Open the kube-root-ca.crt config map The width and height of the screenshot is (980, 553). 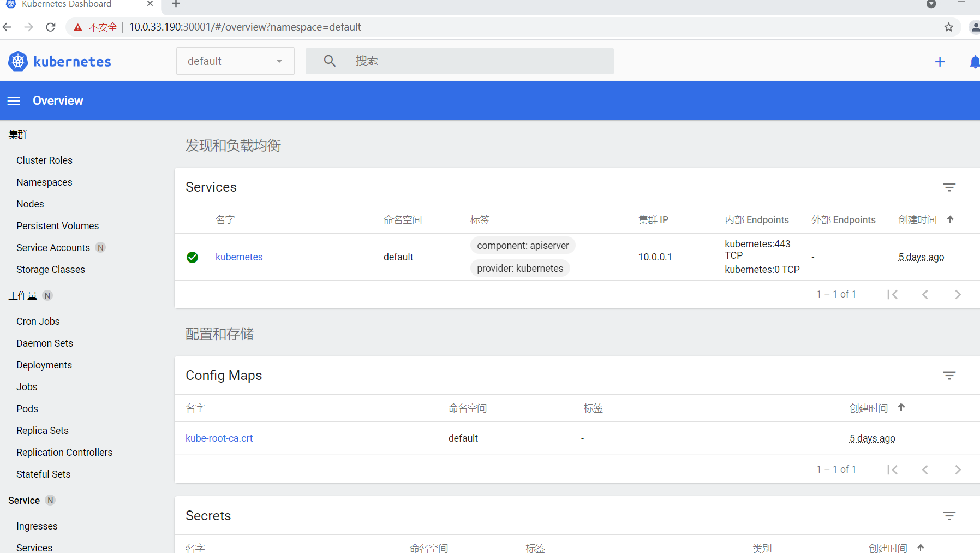[x=219, y=438]
